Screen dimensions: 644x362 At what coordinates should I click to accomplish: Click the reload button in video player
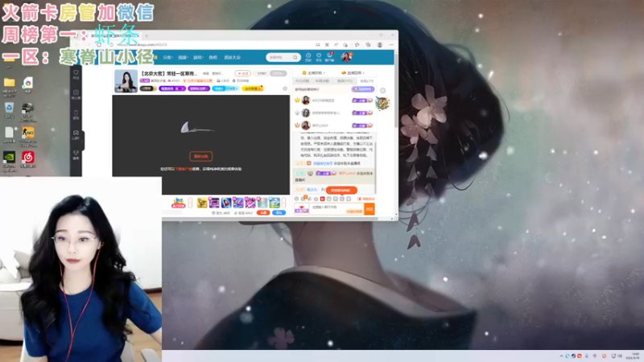(200, 156)
